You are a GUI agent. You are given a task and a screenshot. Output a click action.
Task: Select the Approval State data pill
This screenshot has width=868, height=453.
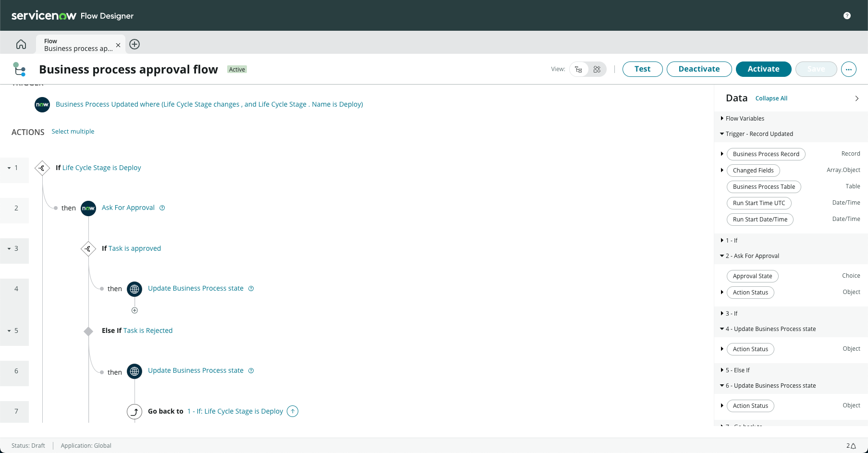point(753,276)
